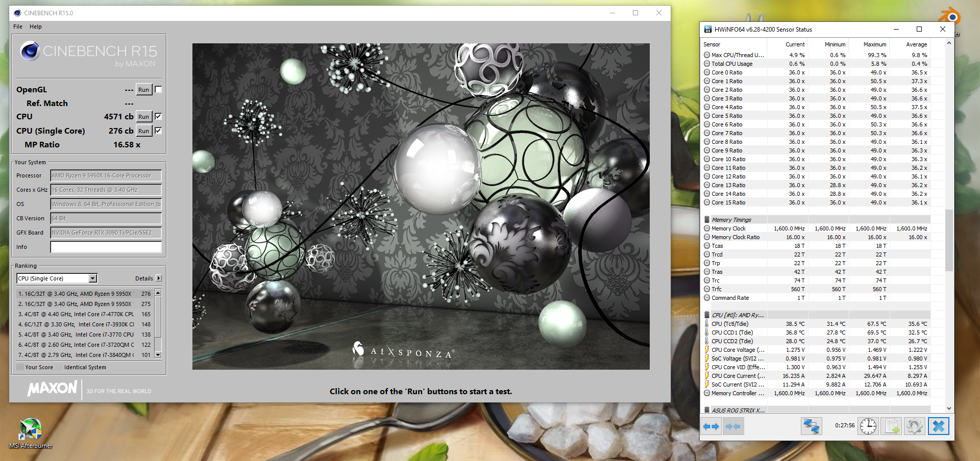Click the Command Rate sensor icon

[707, 298]
